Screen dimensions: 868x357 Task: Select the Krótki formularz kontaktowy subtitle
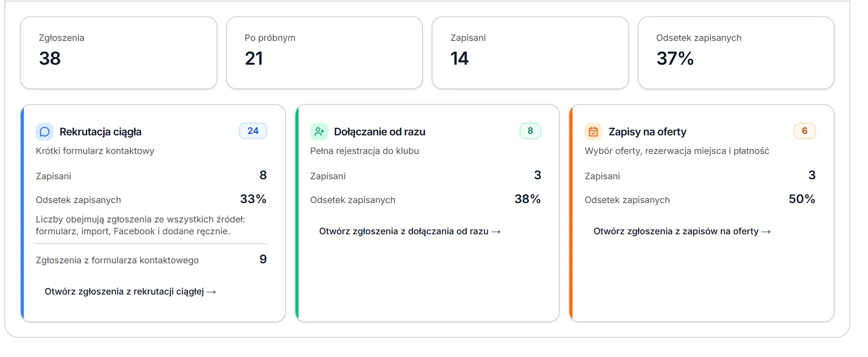(x=95, y=151)
